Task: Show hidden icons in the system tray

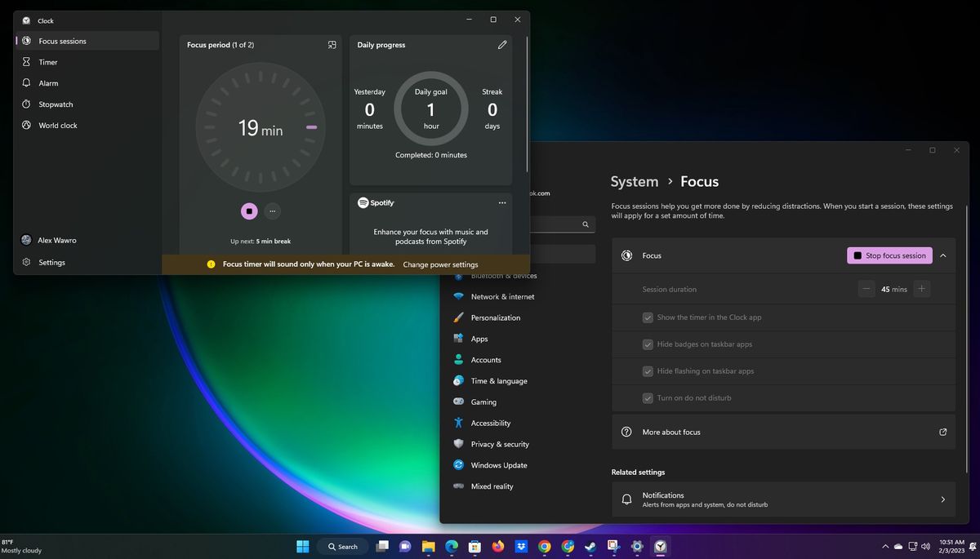Action: click(885, 547)
